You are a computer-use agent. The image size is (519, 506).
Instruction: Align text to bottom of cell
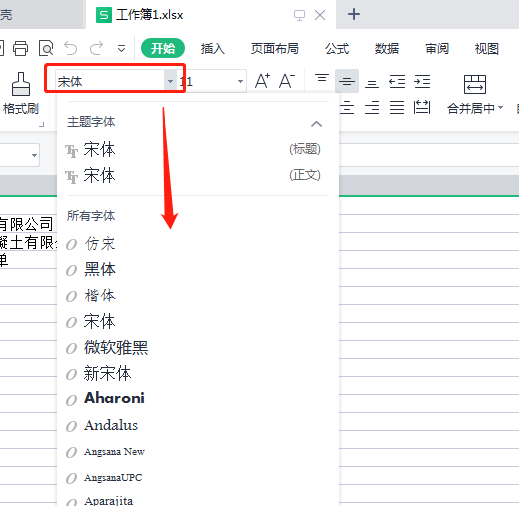372,84
